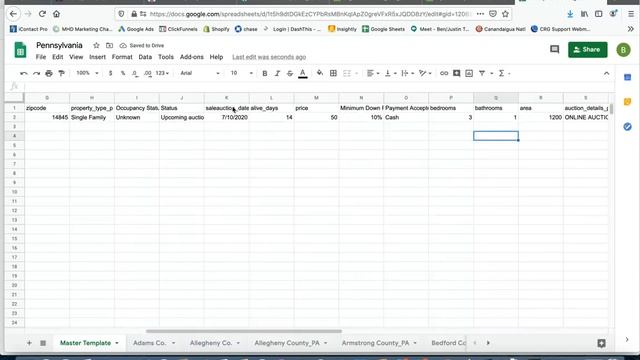Open the 123 number format dropdown
Viewport: 640px width, 360px height.
[x=162, y=73]
